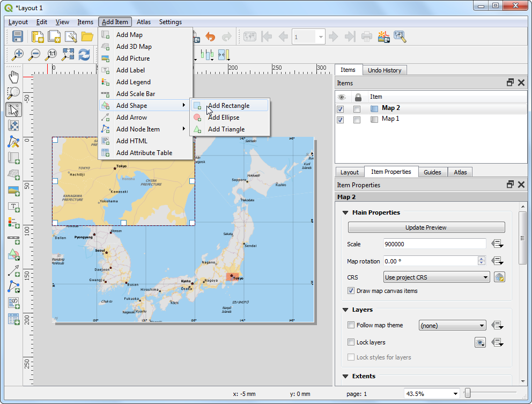The image size is (532, 404).
Task: Click the Save Project icon
Action: point(18,36)
